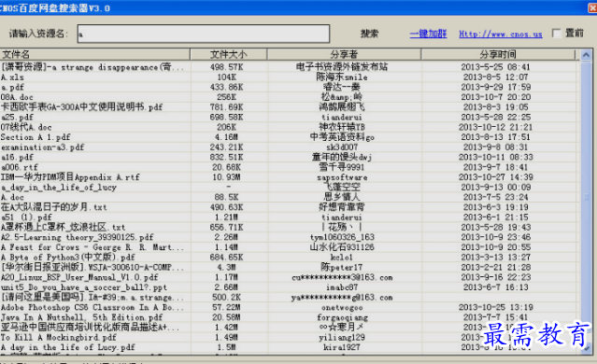Click sharer 童年的馒头dwj
The width and height of the screenshot is (597, 364).
click(342, 157)
